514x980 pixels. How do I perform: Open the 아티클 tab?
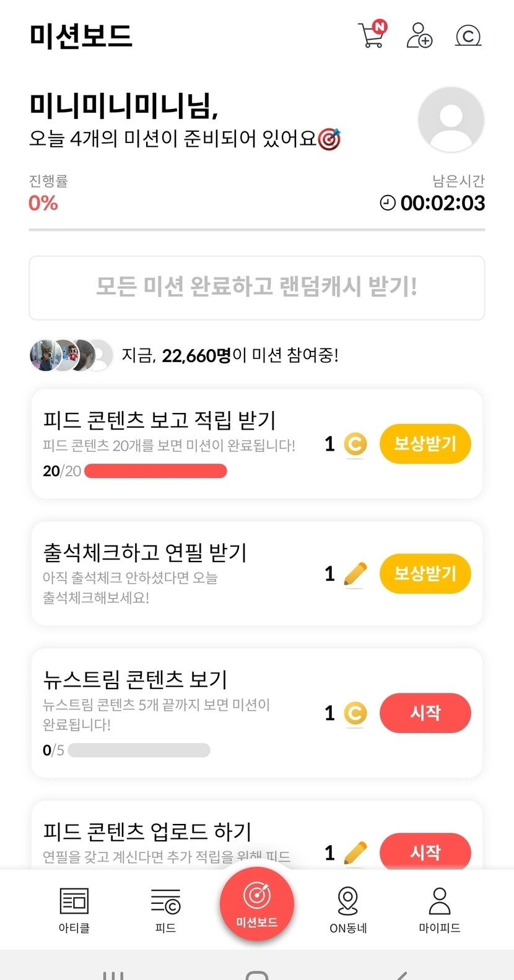click(74, 909)
